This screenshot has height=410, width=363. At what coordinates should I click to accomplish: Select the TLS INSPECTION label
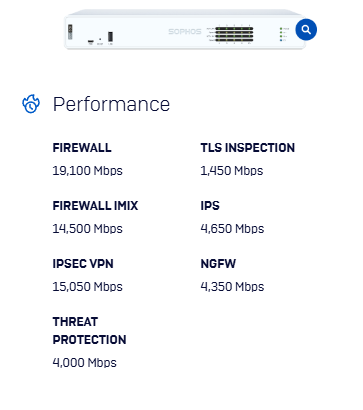248,148
